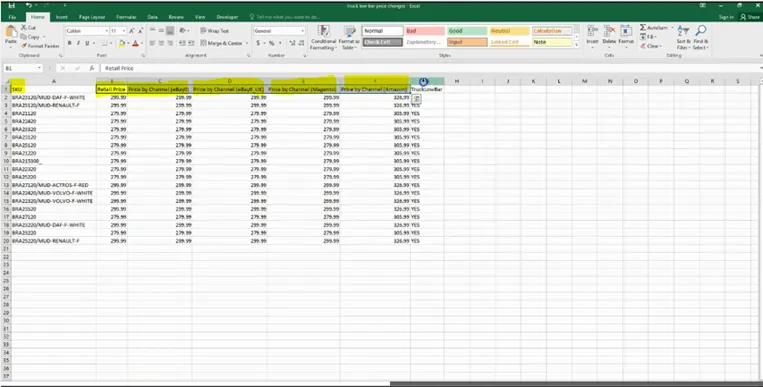Click the Clear button in Editing
The height and width of the screenshot is (387, 763).
tap(650, 46)
